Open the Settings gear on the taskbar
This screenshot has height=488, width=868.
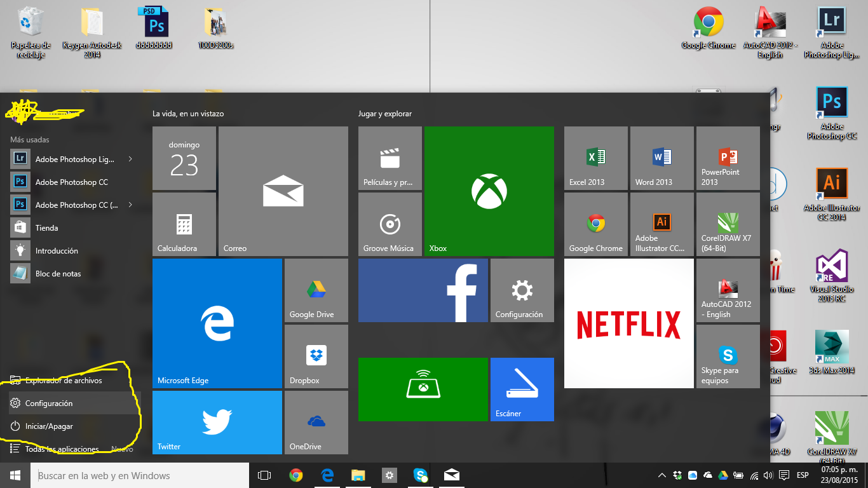(x=390, y=475)
